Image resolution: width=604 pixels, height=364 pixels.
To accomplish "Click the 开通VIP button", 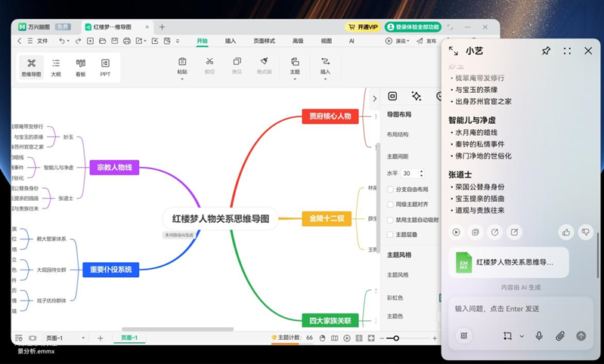I will point(363,27).
